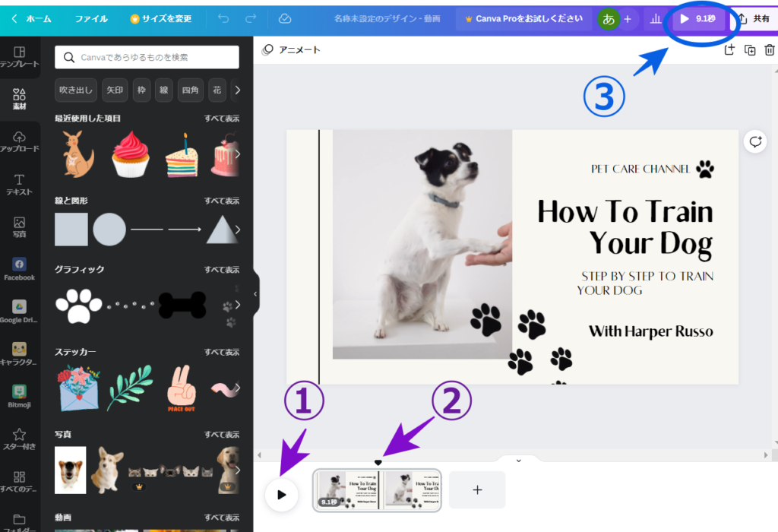This screenshot has height=532, width=778.
Task: Open the サイズを変更 (Resize) menu
Action: pyautogui.click(x=161, y=19)
